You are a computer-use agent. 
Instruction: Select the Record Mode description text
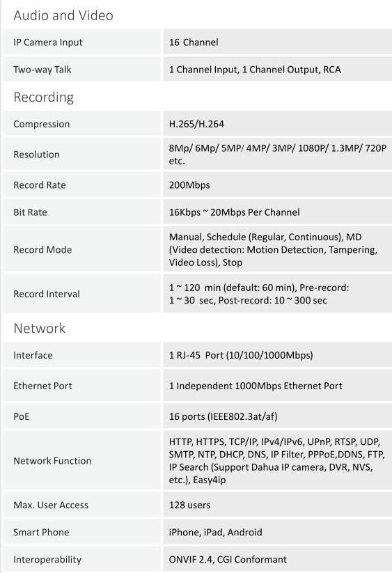coord(273,249)
